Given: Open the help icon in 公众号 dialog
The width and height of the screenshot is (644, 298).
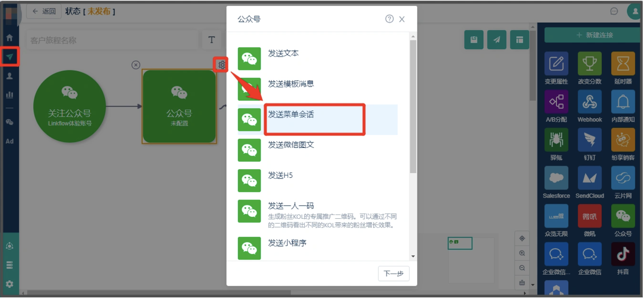Looking at the screenshot, I should [389, 19].
